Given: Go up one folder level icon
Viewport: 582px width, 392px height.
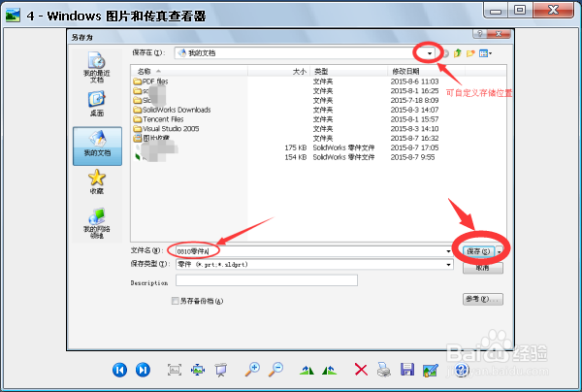Looking at the screenshot, I should [x=457, y=53].
